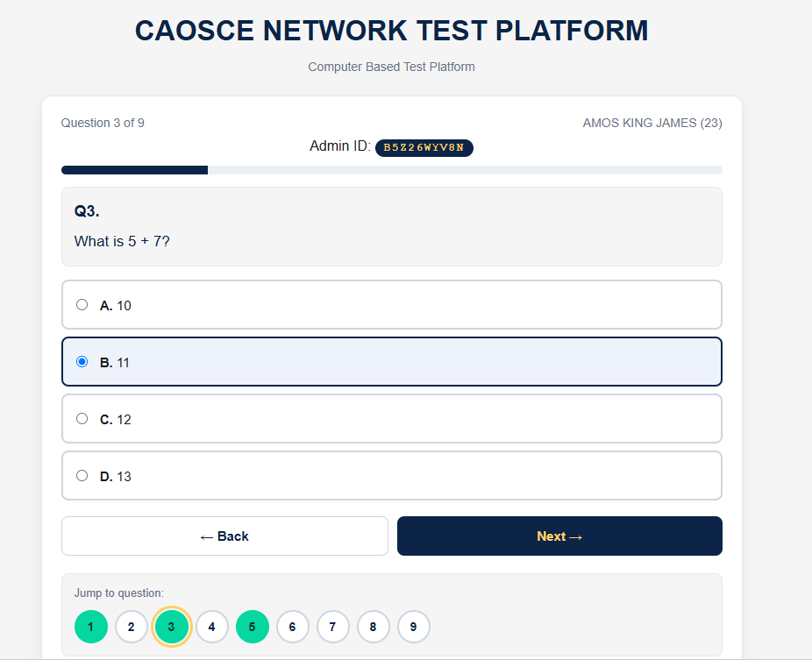Click the CAOSCE NETWORK TEST PLATFORM heading
The image size is (812, 660).
click(391, 31)
